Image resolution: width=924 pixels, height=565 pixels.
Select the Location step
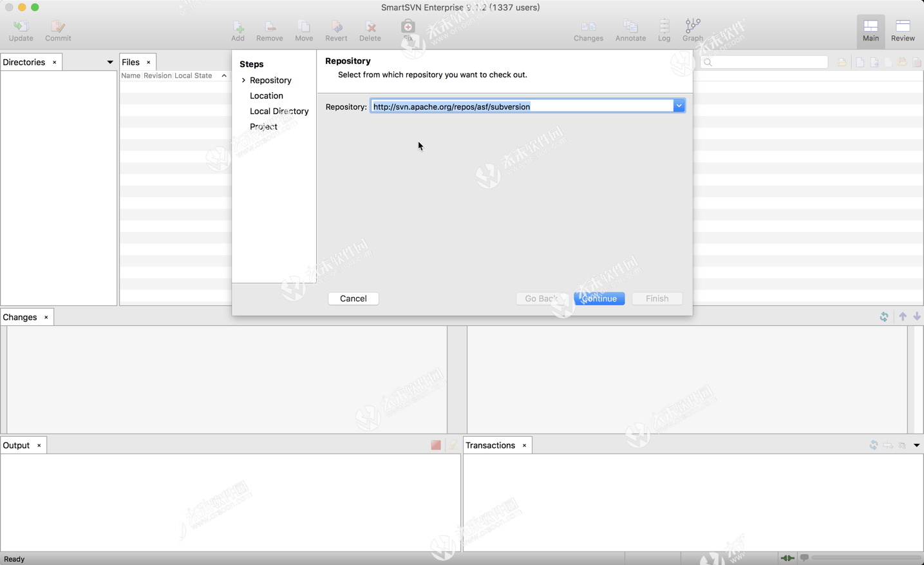(x=267, y=96)
